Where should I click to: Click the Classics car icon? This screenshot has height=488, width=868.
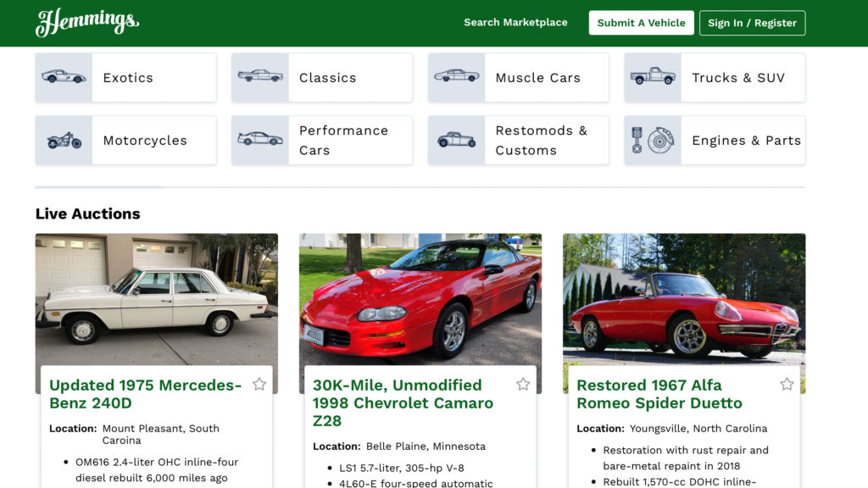[x=260, y=76]
